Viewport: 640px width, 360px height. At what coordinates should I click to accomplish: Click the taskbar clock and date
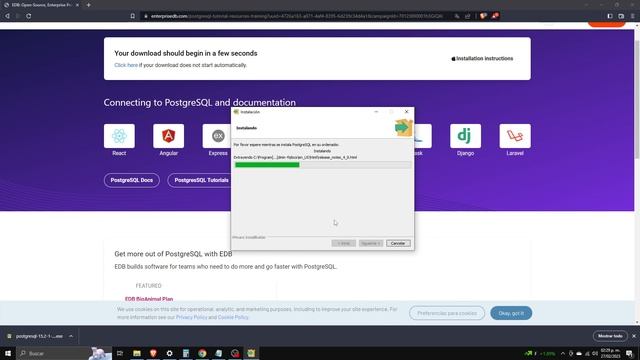point(610,353)
